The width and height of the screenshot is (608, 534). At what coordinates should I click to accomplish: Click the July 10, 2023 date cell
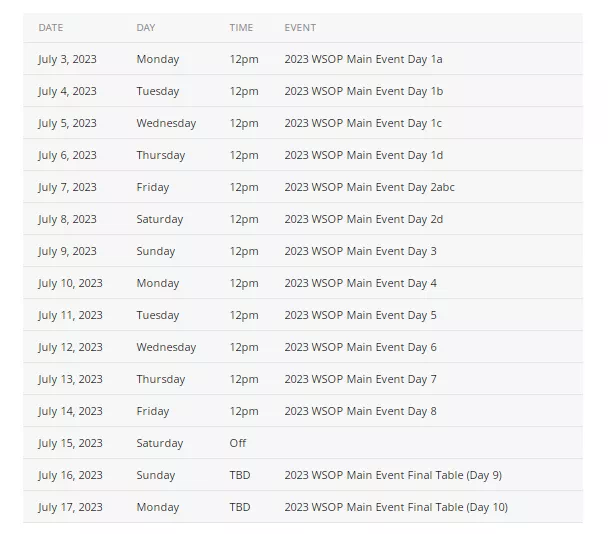tap(70, 283)
